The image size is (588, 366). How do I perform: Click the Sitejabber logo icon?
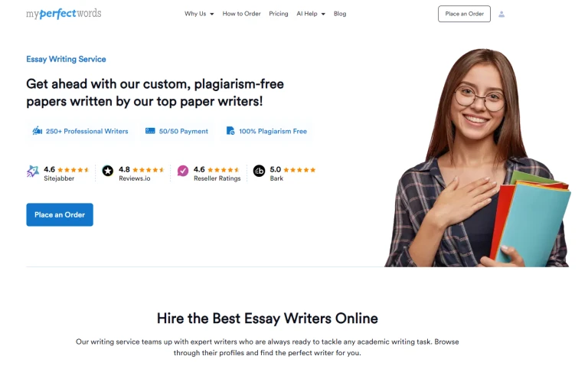(x=33, y=171)
